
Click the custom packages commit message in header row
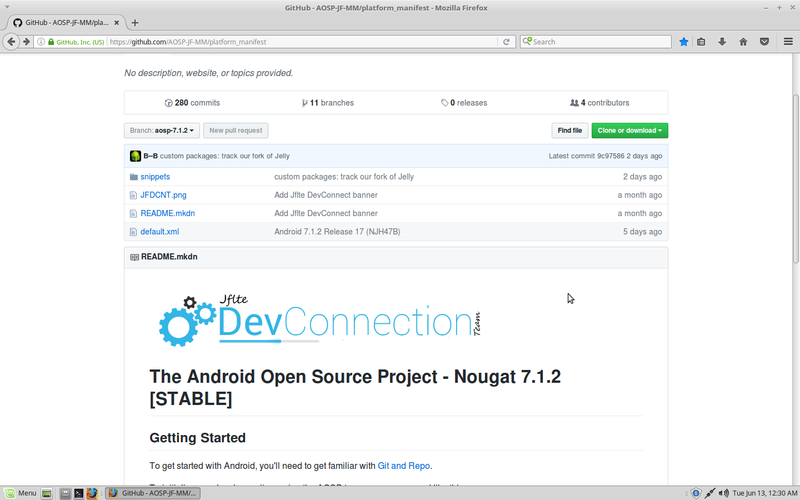[224, 156]
